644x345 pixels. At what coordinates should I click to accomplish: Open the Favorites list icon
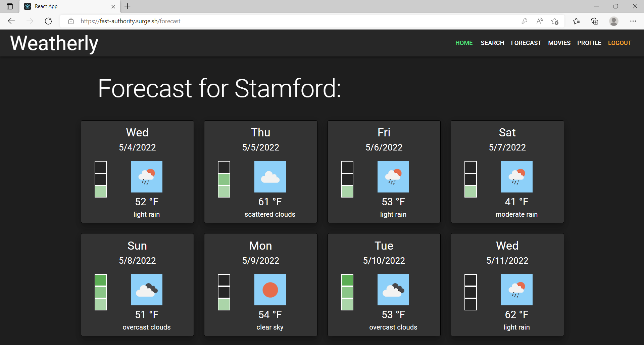click(576, 21)
